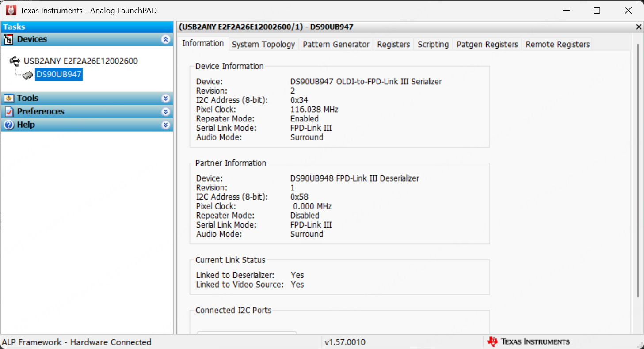Viewport: 644px width, 349px height.
Task: Click the Tools panel toolbox icon
Action: click(9, 98)
